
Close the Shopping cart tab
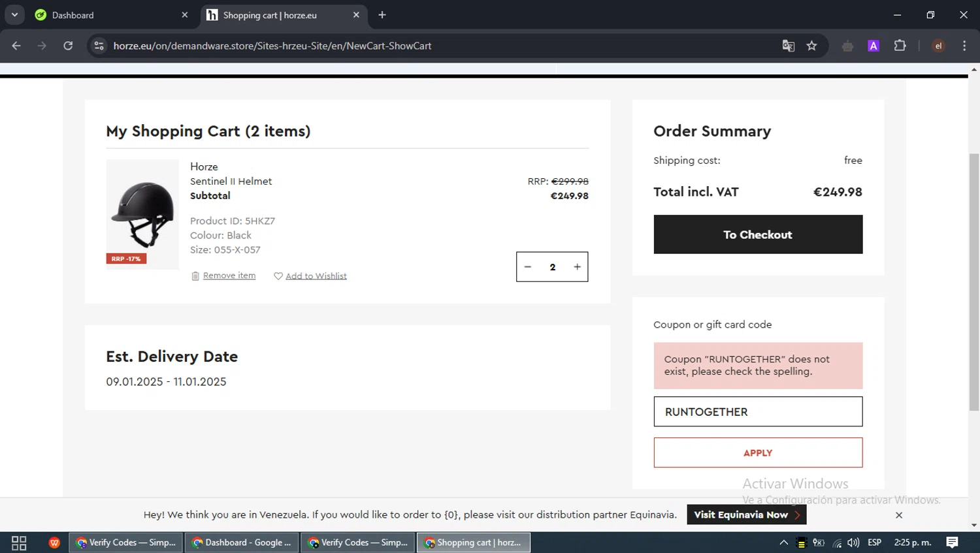point(356,15)
